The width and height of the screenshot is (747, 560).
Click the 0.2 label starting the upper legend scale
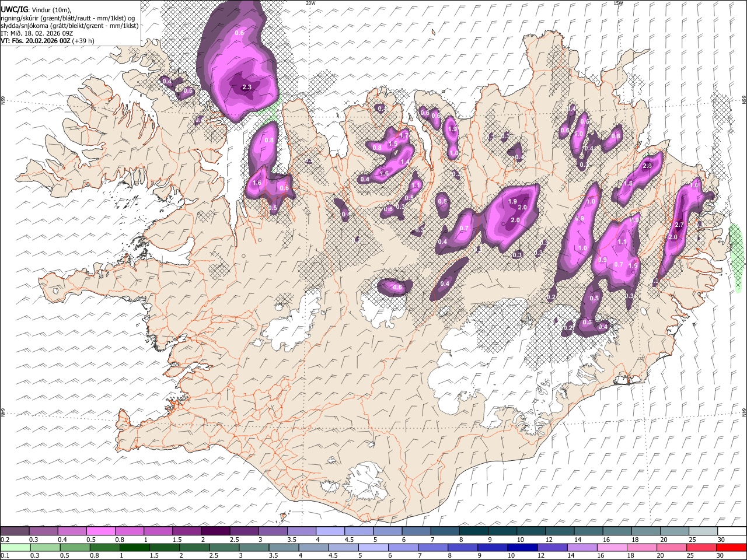[x=5, y=540]
